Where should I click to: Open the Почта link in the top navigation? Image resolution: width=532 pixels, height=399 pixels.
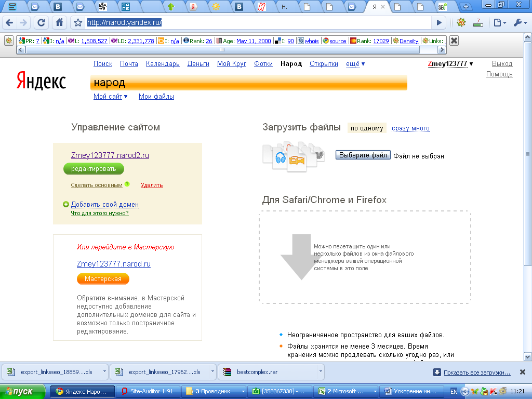(129, 64)
